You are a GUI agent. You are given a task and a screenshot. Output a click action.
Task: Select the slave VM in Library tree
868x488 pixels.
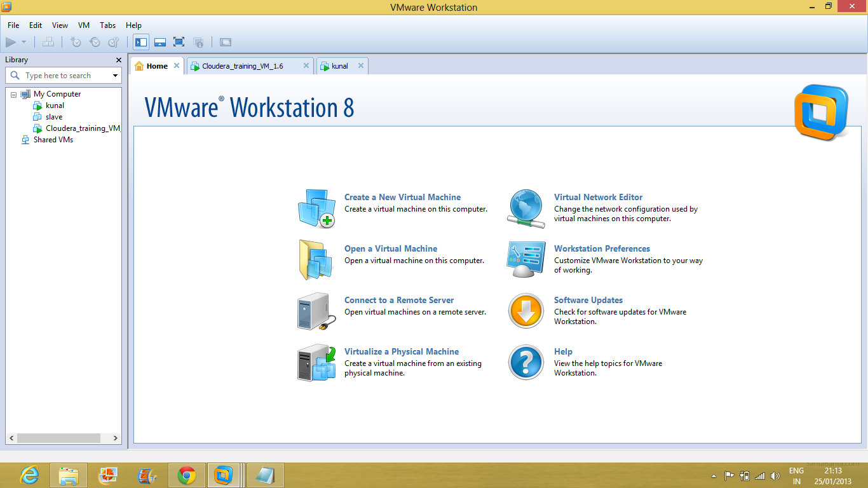54,117
